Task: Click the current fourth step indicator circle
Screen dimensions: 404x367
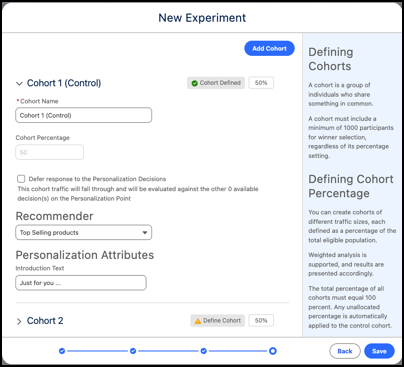Action: point(273,351)
